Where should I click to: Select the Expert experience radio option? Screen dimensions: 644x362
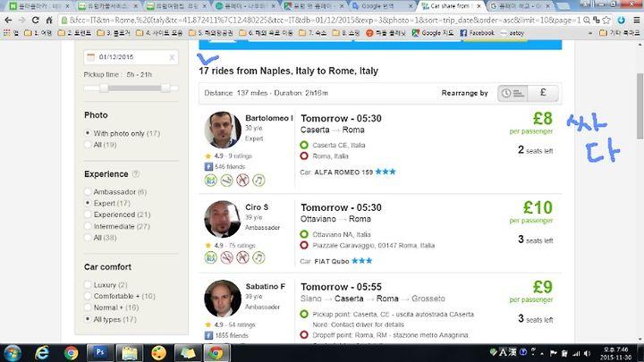click(x=88, y=203)
